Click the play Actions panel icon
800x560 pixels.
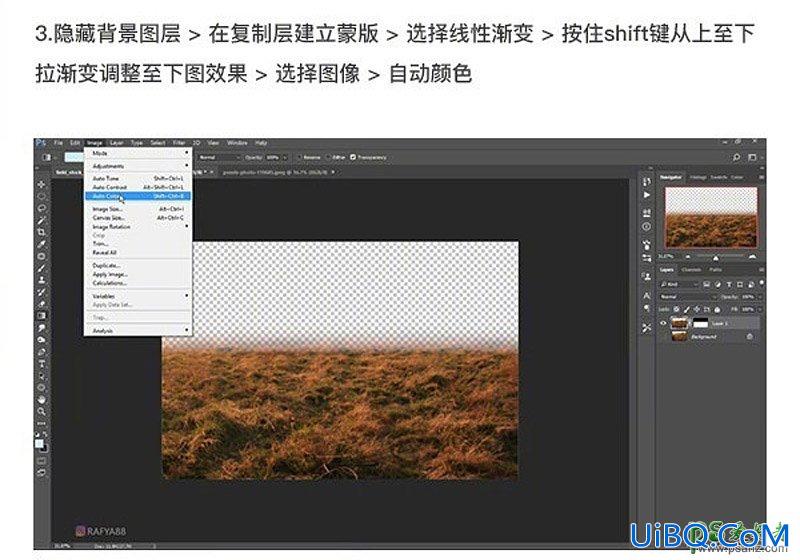point(646,195)
